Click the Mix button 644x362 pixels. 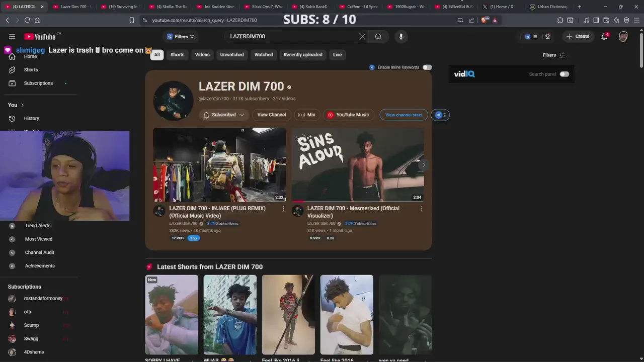tap(306, 115)
